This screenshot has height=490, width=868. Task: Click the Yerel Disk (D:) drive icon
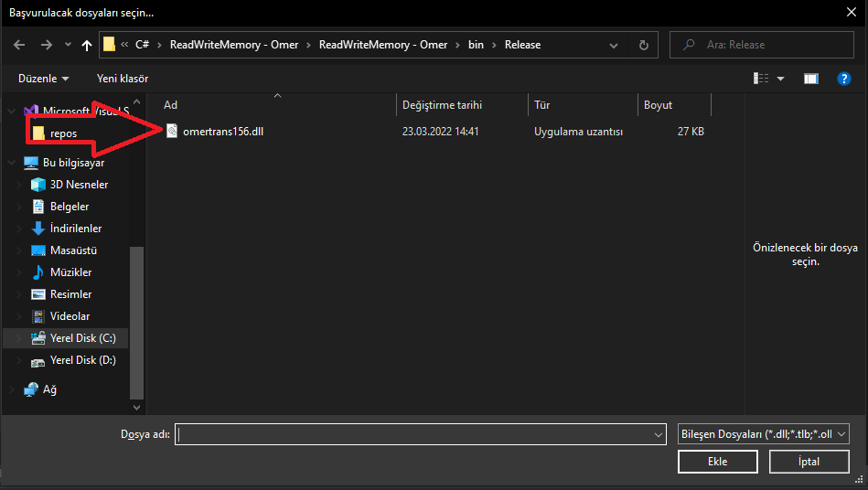coord(38,363)
